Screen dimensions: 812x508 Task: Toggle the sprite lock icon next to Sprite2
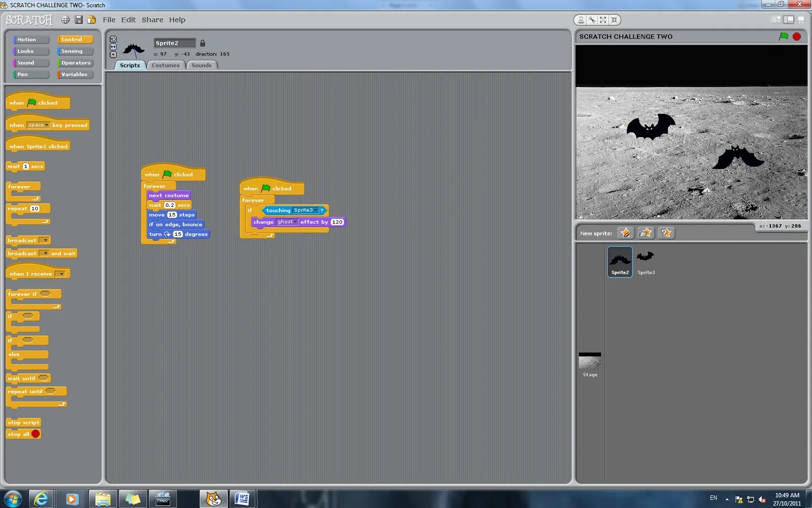pos(202,43)
